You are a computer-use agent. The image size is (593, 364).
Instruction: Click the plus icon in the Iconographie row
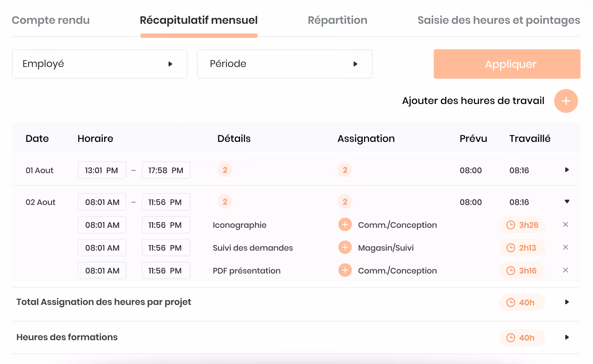coord(345,225)
